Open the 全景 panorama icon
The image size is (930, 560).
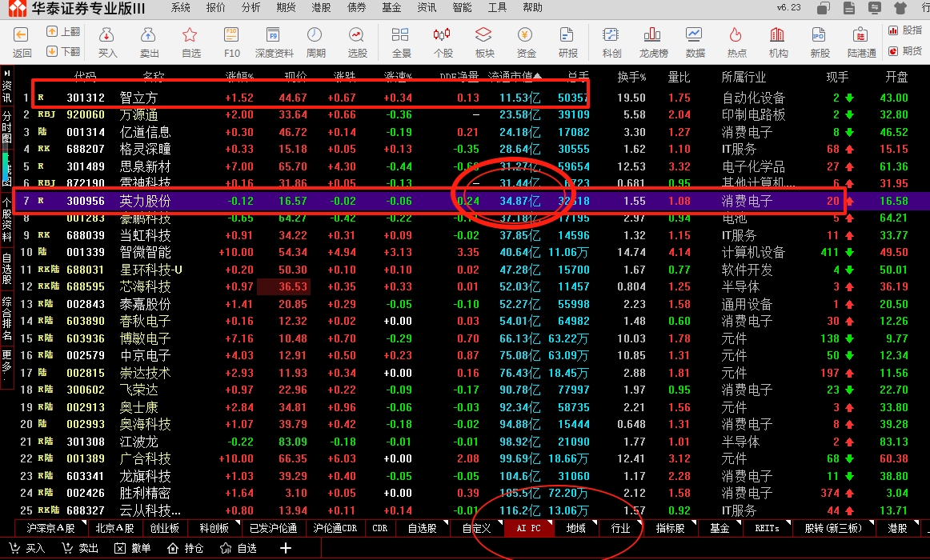click(x=400, y=35)
